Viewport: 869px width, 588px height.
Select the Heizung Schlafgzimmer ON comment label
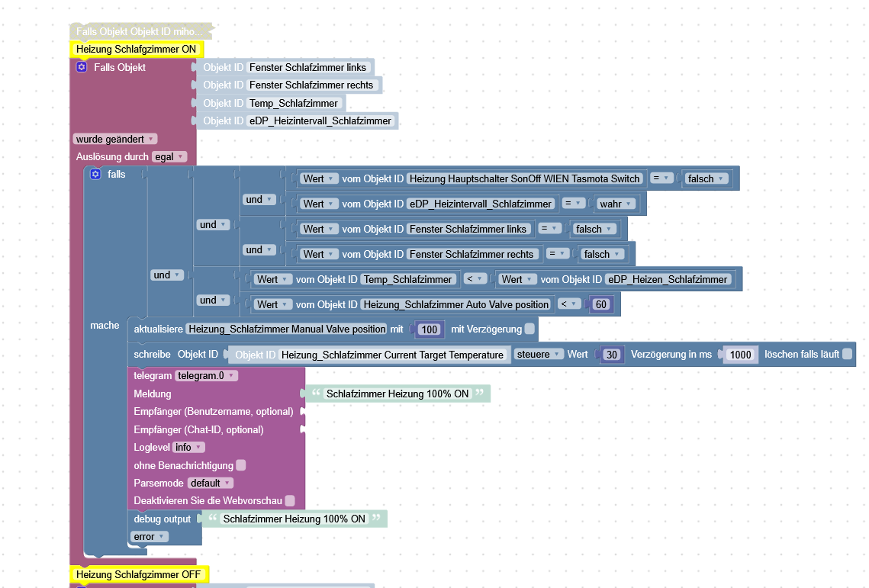[137, 49]
